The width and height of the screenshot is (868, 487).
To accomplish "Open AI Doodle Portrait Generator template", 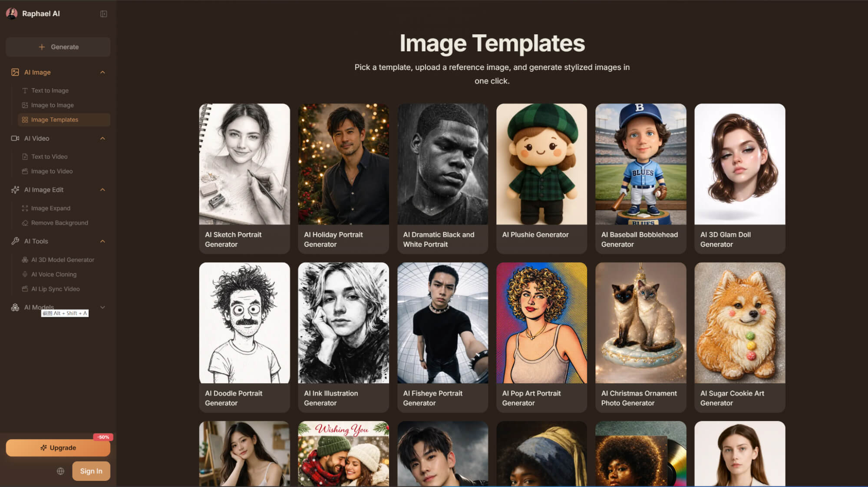I will click(x=244, y=337).
